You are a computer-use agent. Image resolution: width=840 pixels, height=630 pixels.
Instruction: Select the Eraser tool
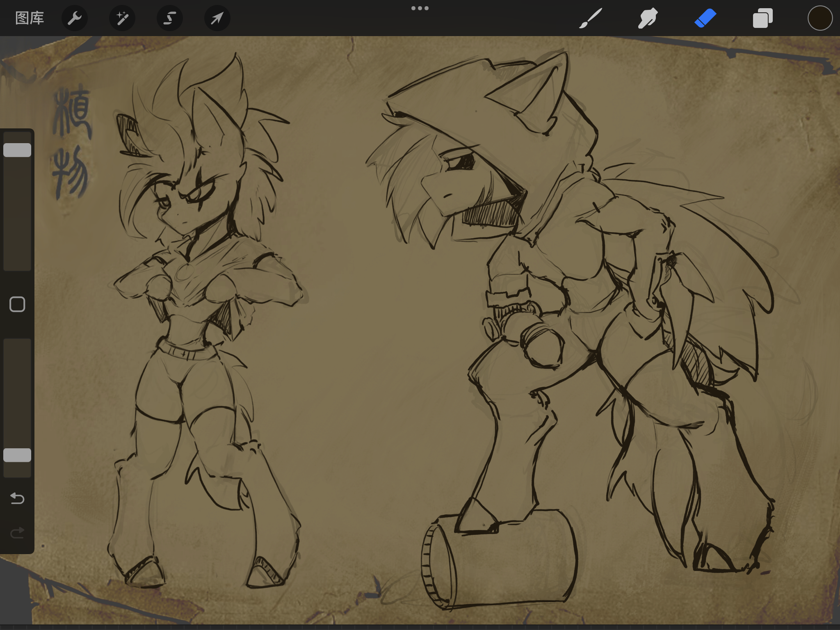click(x=705, y=18)
